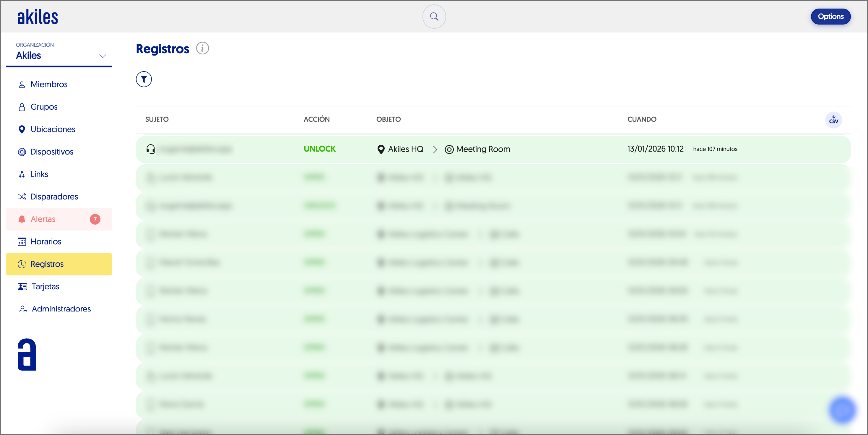The image size is (868, 435).
Task: Click the Akiles HQ location link
Action: pos(405,149)
